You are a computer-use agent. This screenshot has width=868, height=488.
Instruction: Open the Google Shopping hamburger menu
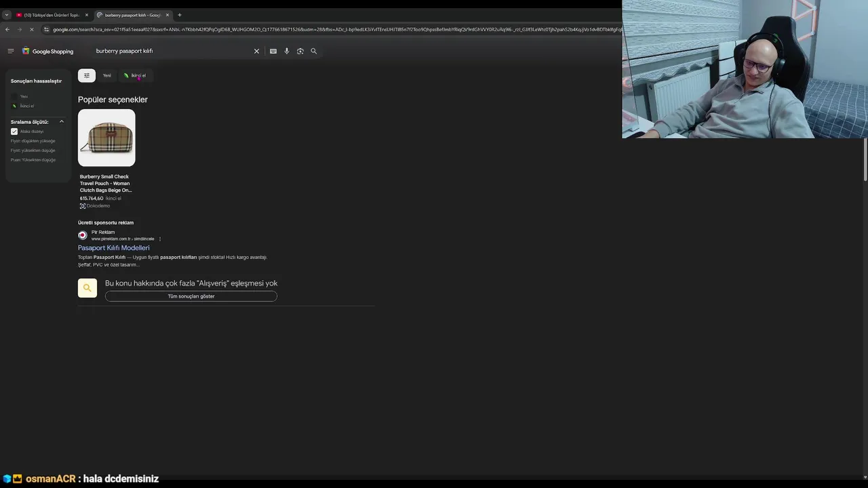pos(10,51)
